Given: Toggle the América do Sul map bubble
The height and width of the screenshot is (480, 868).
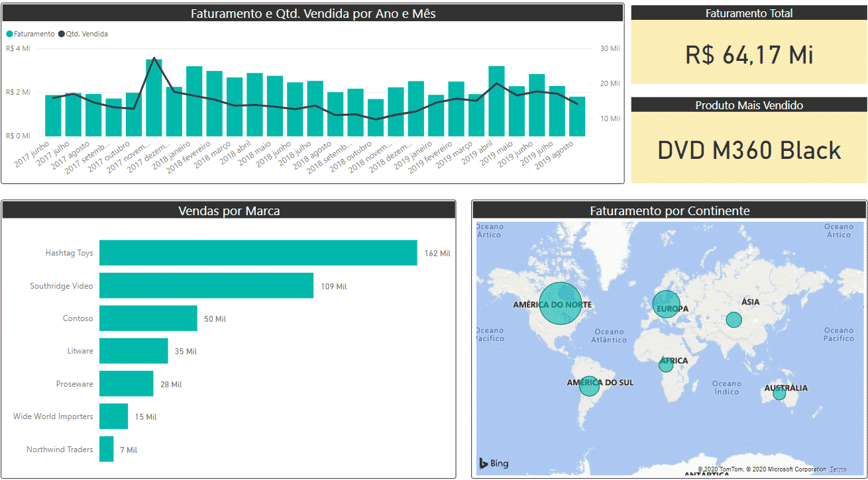Looking at the screenshot, I should (589, 386).
